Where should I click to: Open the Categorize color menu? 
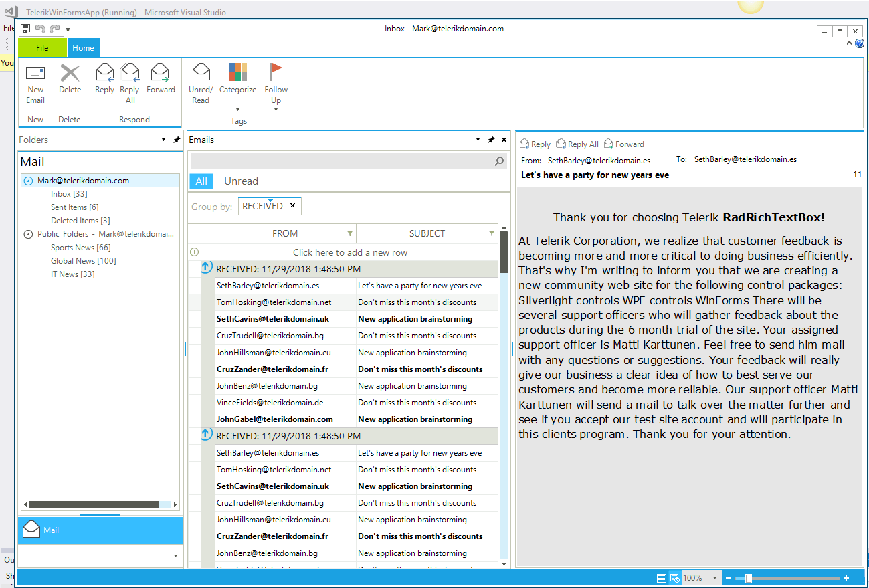click(237, 88)
